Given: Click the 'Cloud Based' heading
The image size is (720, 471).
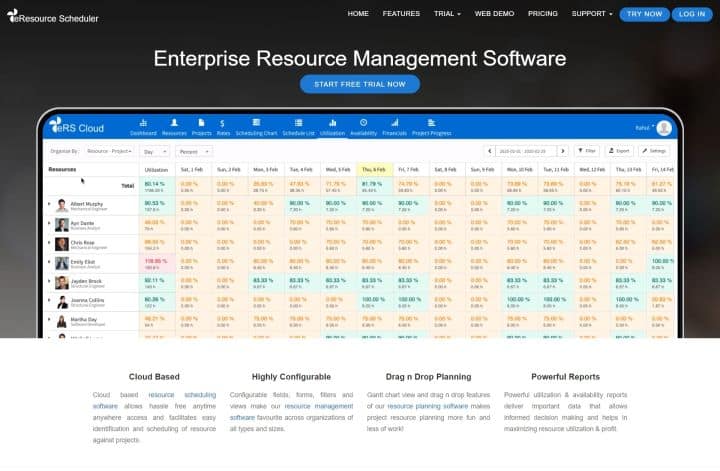Looking at the screenshot, I should point(154,377).
